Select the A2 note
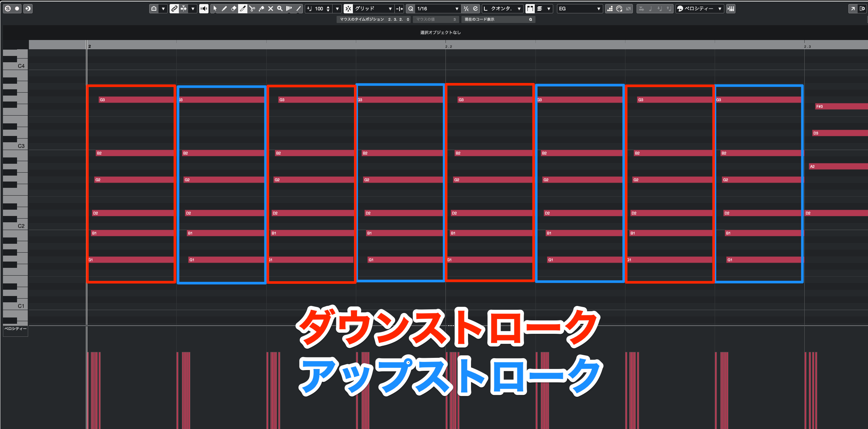868x429 pixels. 838,166
